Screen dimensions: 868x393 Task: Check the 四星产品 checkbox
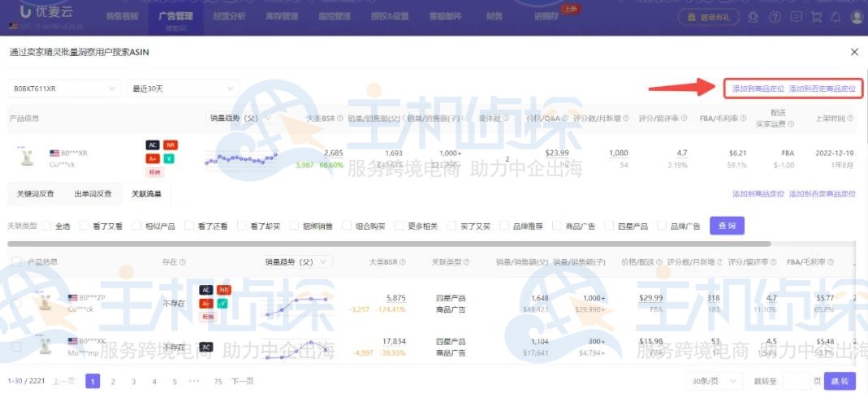coord(609,226)
